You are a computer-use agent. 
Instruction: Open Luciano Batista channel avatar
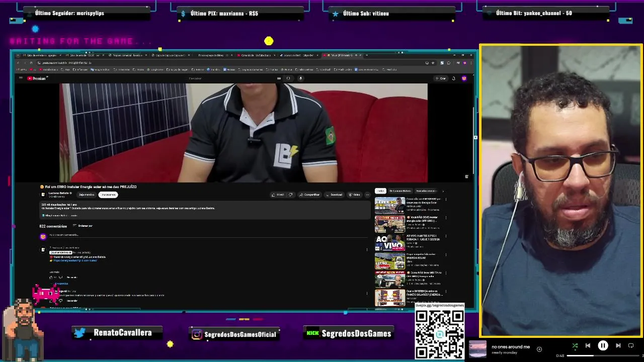pos(43,195)
